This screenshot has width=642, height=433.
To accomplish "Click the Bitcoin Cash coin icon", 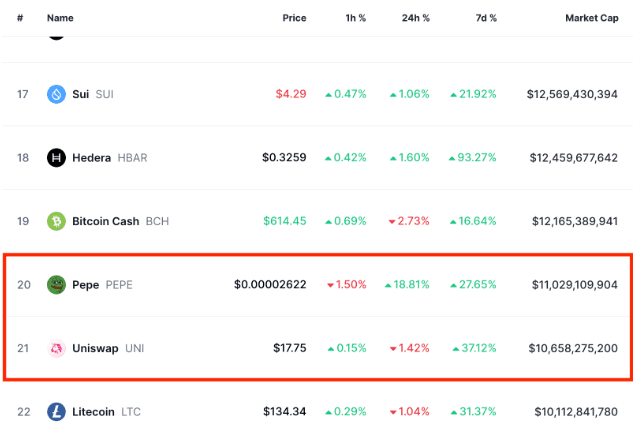I will tap(56, 221).
